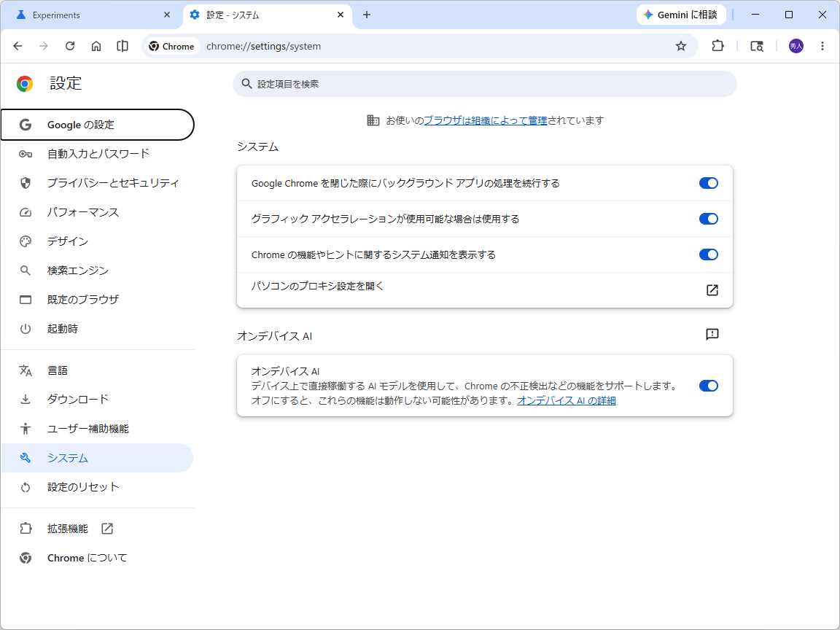Select システム in the sidebar
This screenshot has width=840, height=630.
97,458
